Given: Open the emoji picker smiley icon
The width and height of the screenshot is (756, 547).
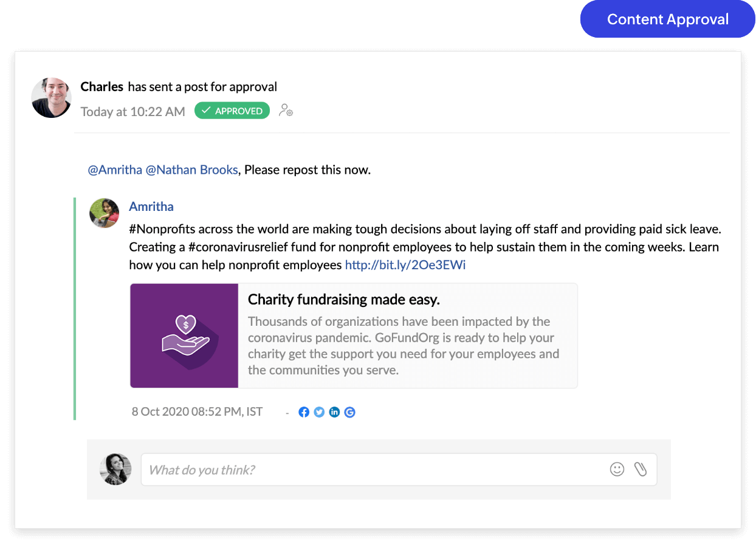Looking at the screenshot, I should tap(617, 469).
